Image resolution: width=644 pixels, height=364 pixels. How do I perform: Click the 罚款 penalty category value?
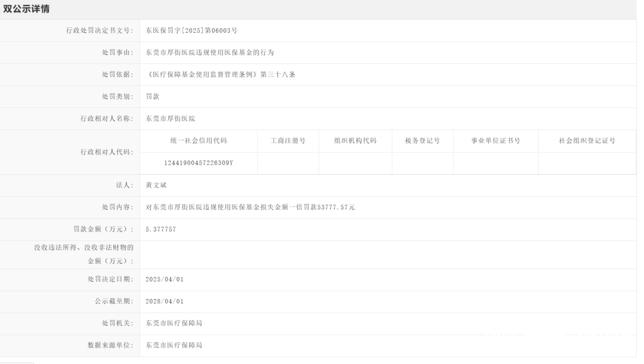(153, 97)
